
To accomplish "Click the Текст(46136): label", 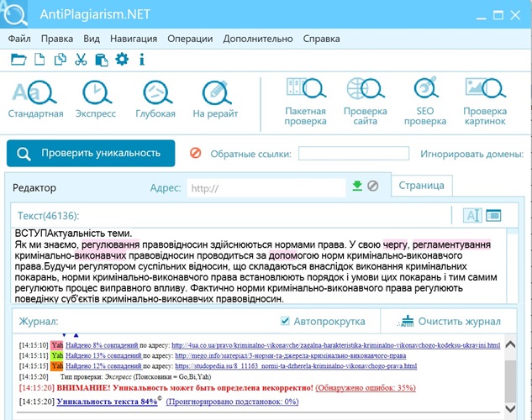I will click(x=48, y=216).
